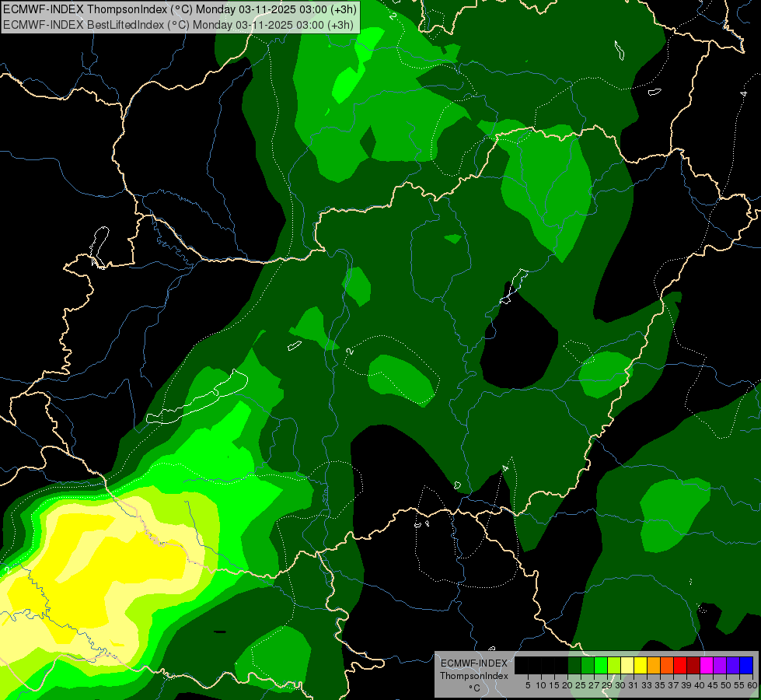The image size is (761, 700).
Task: Select the dark red 39–40 legend swatch
Action: [x=693, y=666]
